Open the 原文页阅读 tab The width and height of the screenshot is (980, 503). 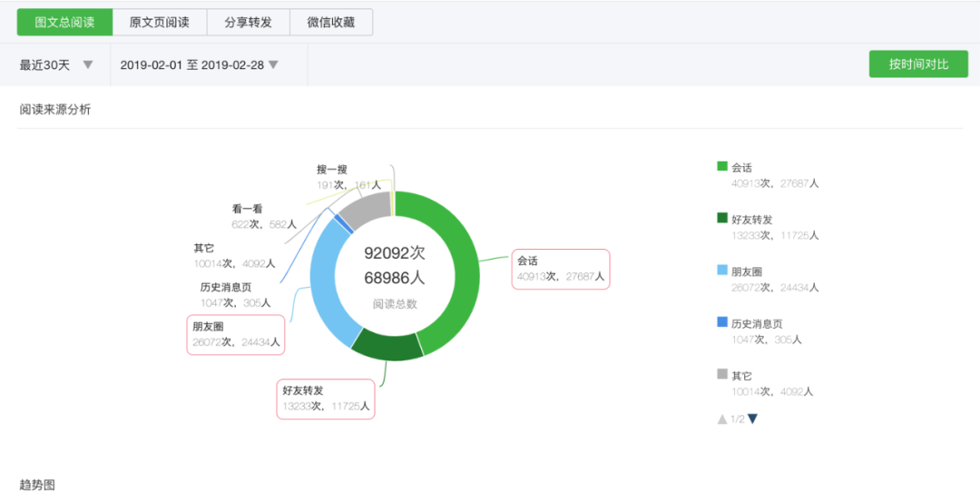pos(160,23)
